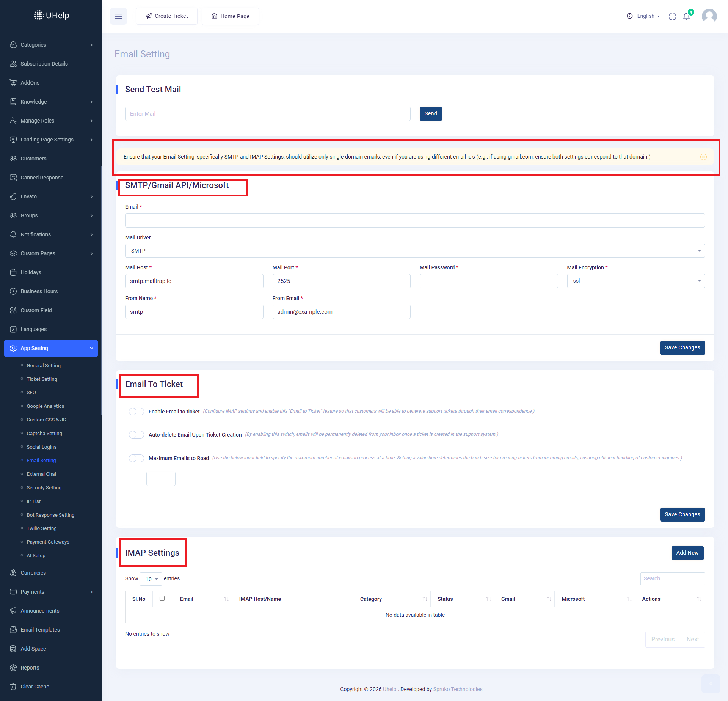Click the Holidays calendar icon in sidebar
Image resolution: width=728 pixels, height=701 pixels.
[x=13, y=272]
